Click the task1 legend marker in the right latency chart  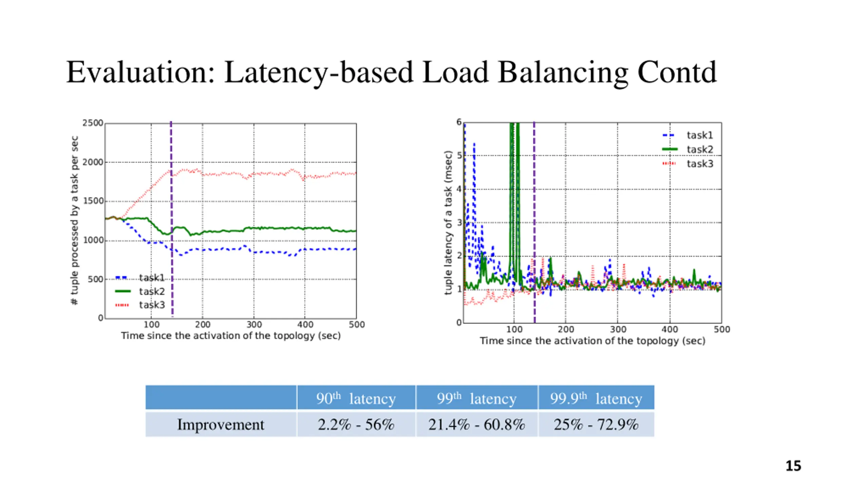coord(669,135)
